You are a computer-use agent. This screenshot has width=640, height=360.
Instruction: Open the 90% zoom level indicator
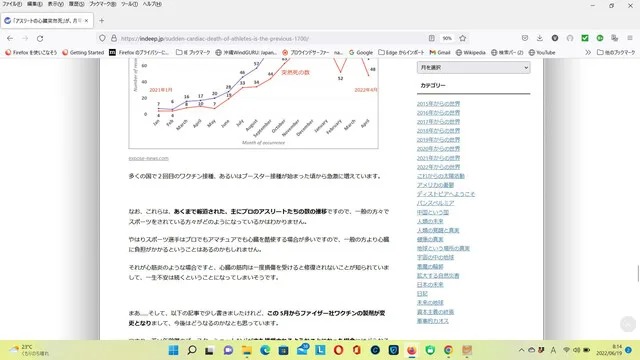[447, 38]
